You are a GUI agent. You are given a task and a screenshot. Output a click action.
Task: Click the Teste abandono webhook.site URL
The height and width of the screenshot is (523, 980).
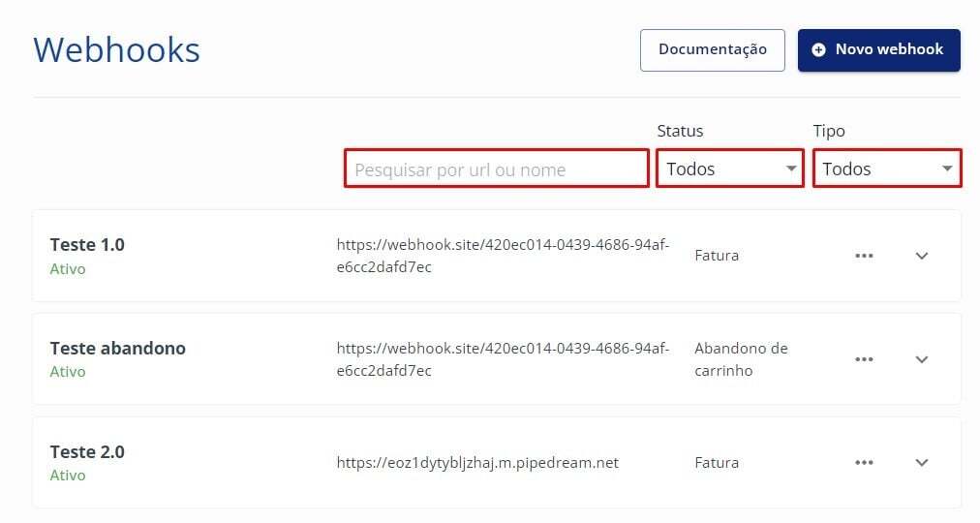[x=503, y=359]
